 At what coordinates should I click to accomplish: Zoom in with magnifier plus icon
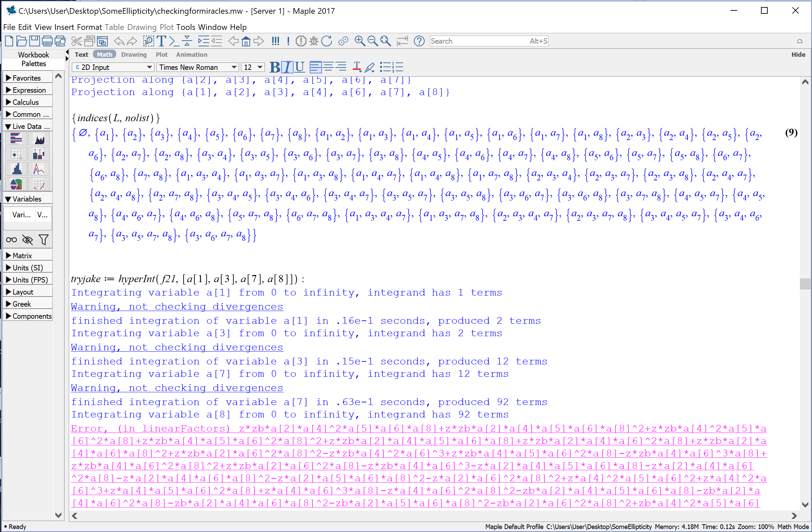[x=360, y=41]
